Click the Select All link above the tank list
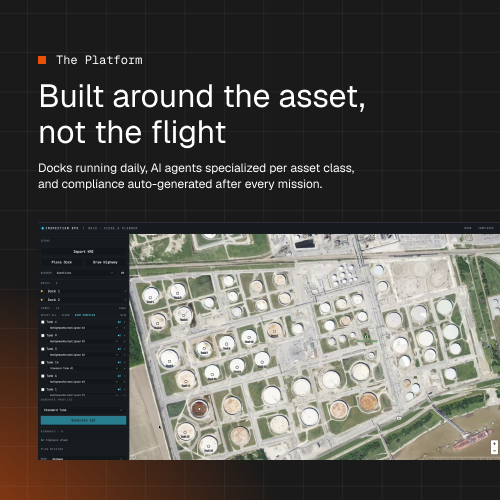 [49, 315]
